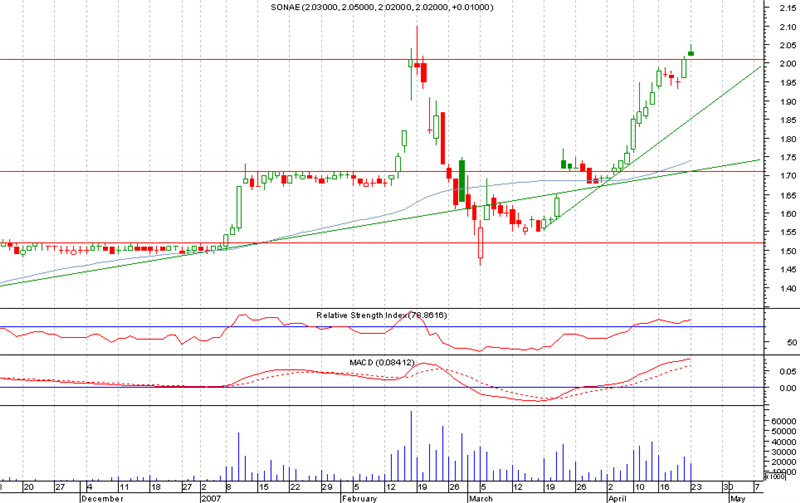
Task: Click the 1.80 price axis label
Action: pyautogui.click(x=788, y=139)
